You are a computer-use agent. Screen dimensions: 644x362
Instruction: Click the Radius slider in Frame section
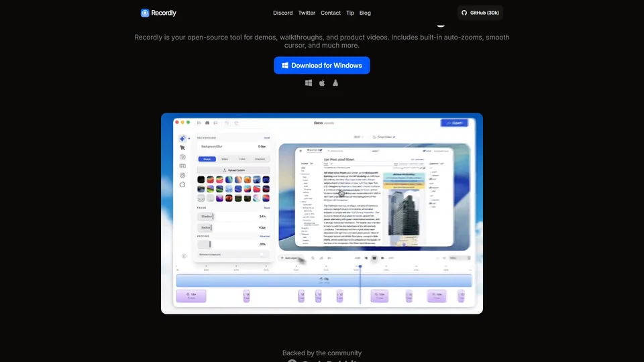pos(233,227)
